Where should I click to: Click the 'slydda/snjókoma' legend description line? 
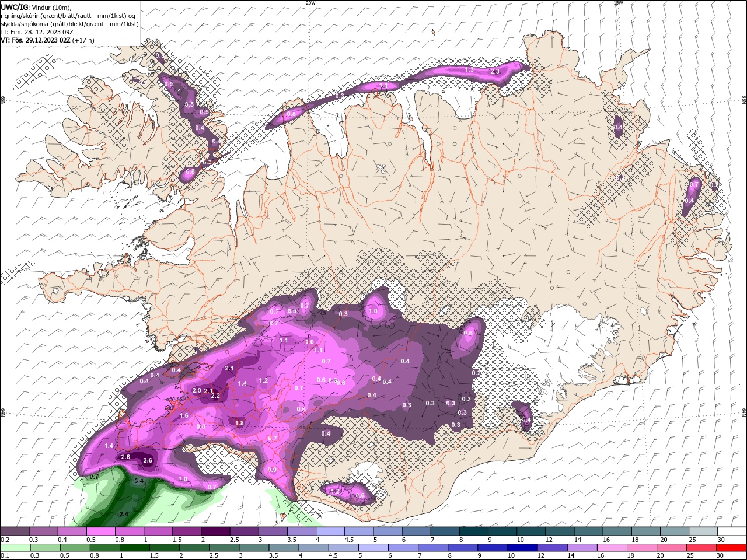69,24
